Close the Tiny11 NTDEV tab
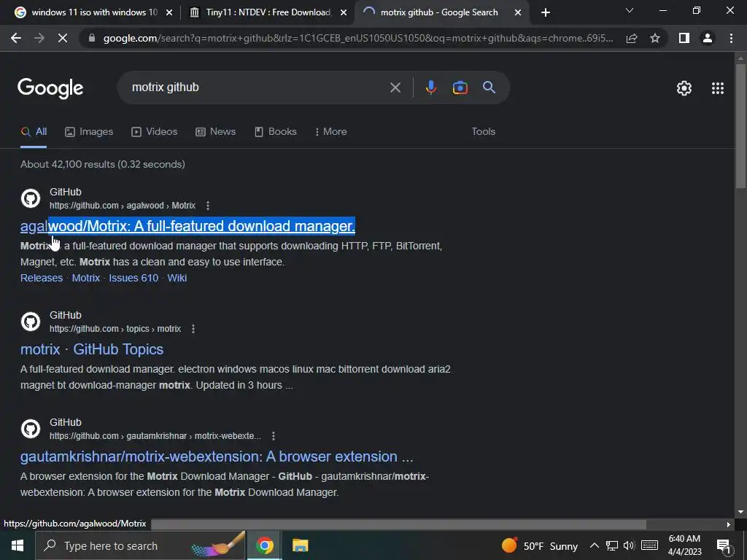This screenshot has width=747, height=560. [x=344, y=13]
